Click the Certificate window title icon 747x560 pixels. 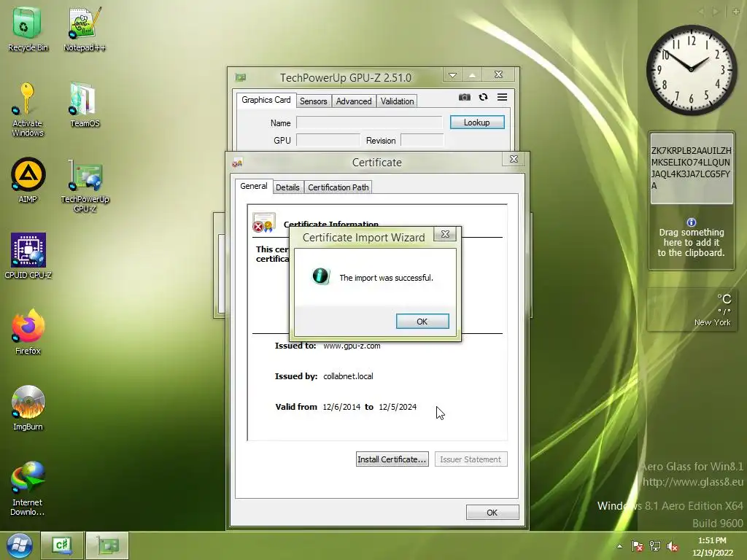click(237, 163)
